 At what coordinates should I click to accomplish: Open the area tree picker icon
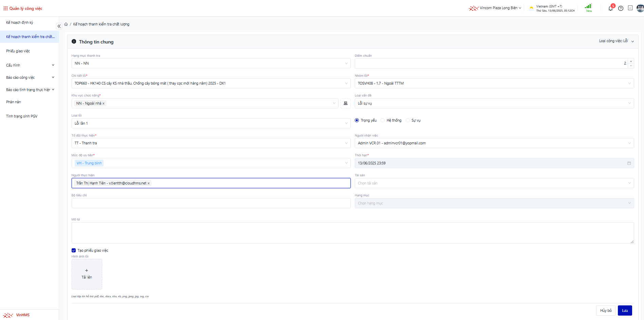point(345,103)
